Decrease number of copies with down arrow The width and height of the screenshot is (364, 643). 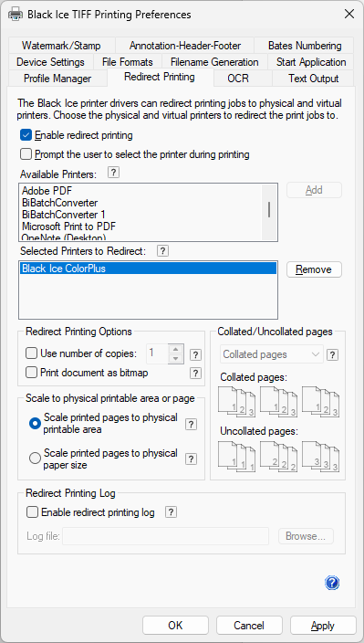pyautogui.click(x=176, y=359)
